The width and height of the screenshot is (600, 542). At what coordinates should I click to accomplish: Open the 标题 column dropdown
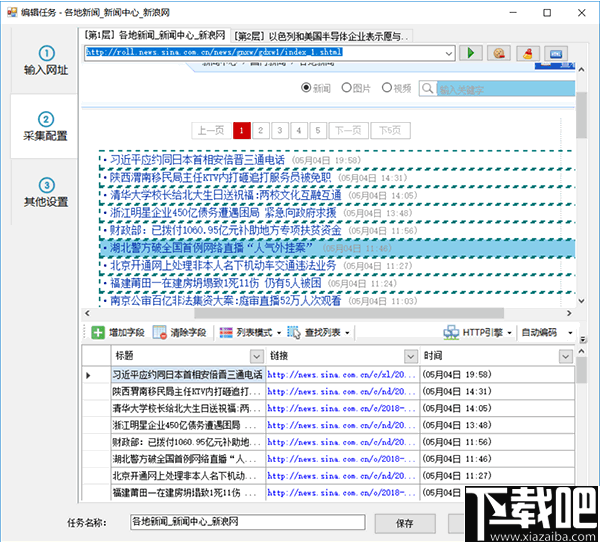pos(257,356)
